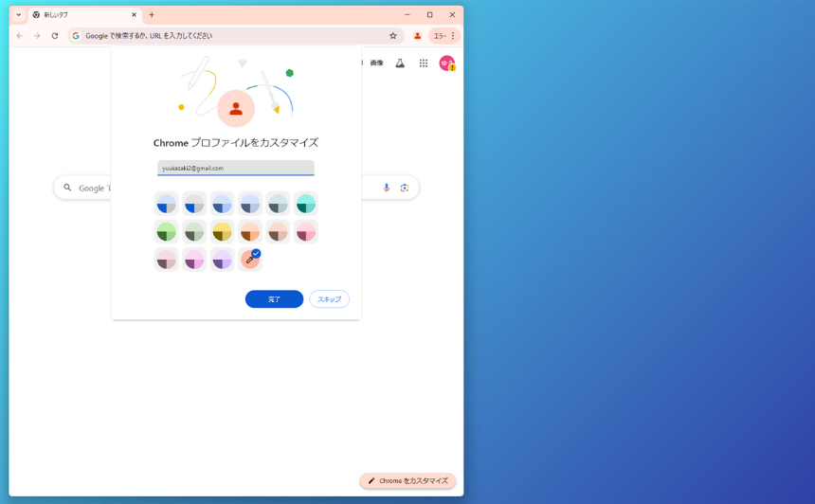
Task: Click the Chrome profile avatar in toolbar
Action: [x=417, y=36]
